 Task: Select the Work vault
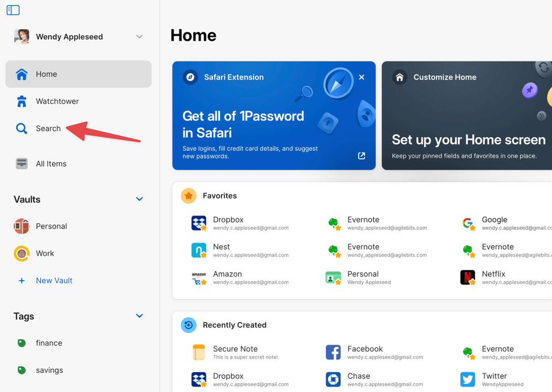pos(45,253)
